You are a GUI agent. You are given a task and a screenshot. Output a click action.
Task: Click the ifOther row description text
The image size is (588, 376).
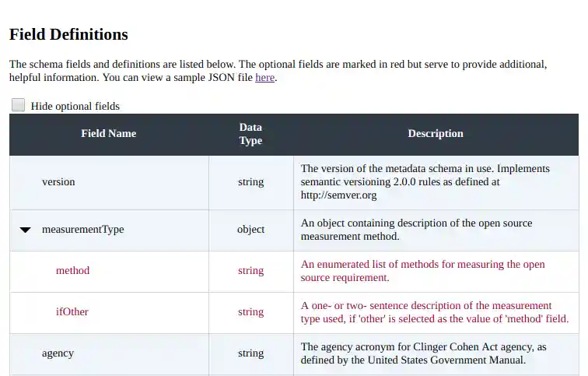click(434, 312)
